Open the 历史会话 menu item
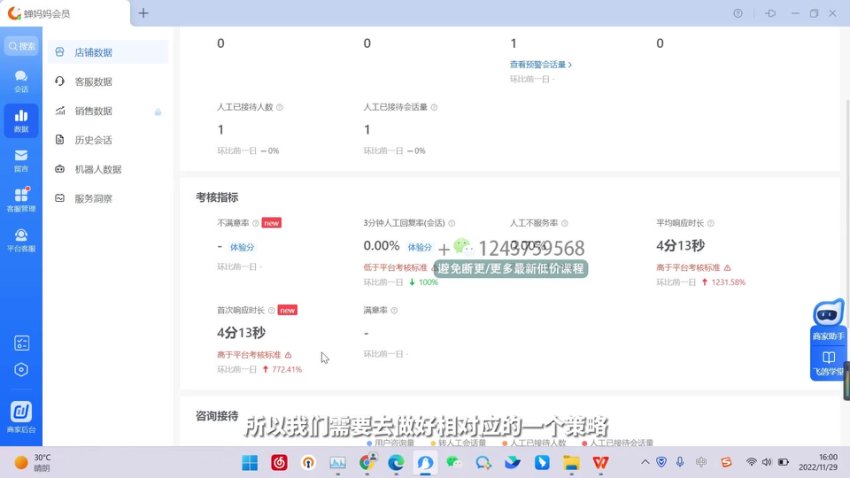The image size is (850, 478). coord(93,140)
